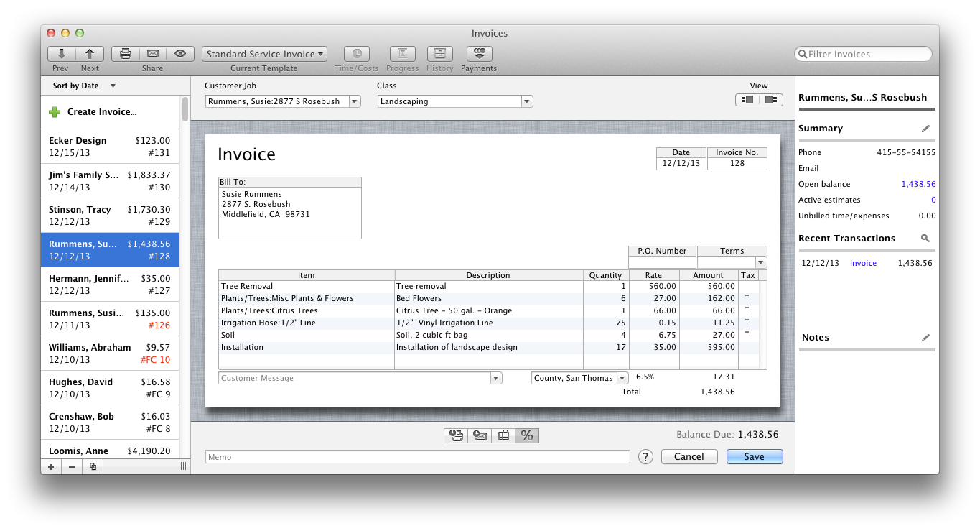Open the Invoice link in Recent Transactions
Viewport: 980px width, 531px height.
tap(863, 263)
